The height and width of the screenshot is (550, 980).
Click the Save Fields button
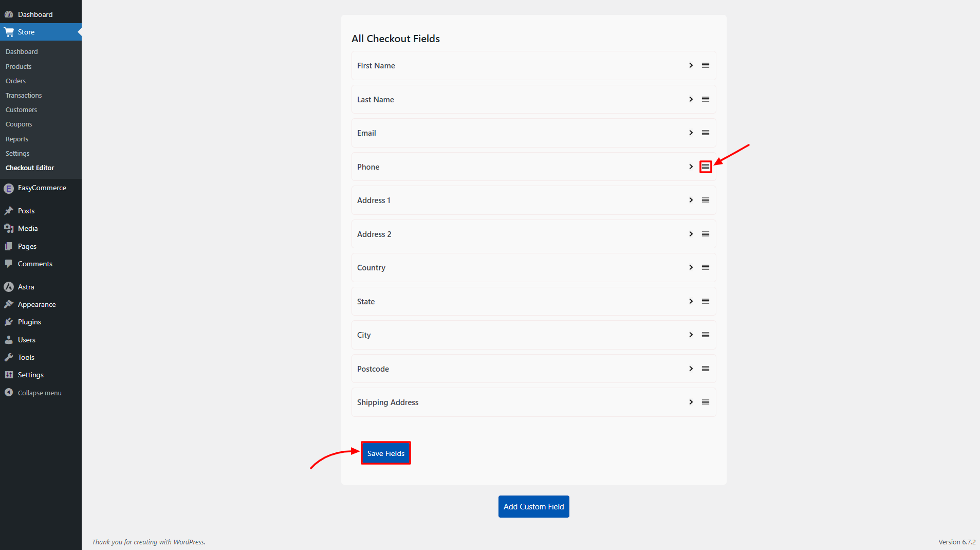(386, 453)
